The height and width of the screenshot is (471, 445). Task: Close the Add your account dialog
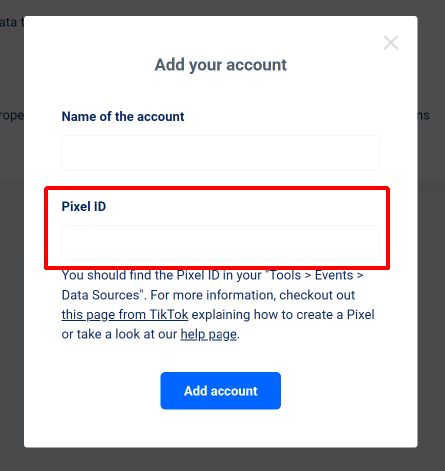pyautogui.click(x=391, y=43)
